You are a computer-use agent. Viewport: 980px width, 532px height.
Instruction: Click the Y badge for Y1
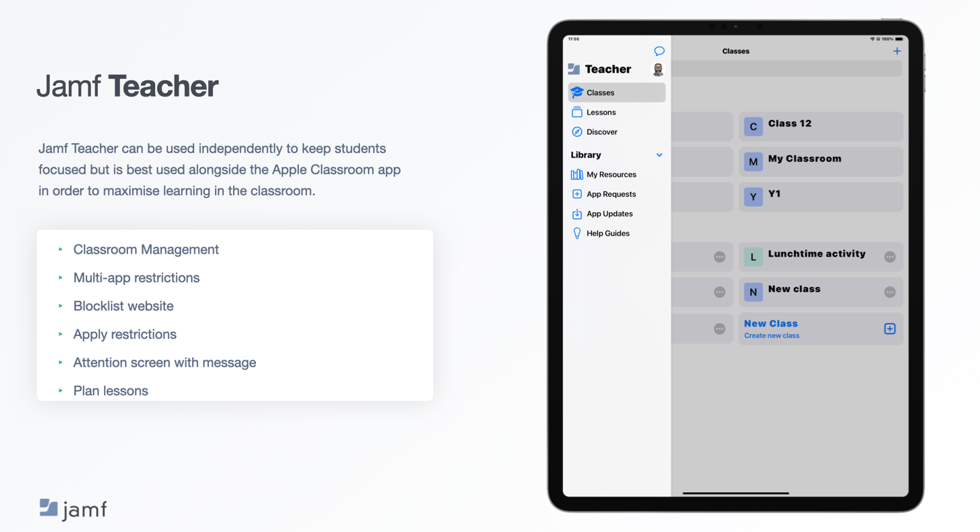753,197
